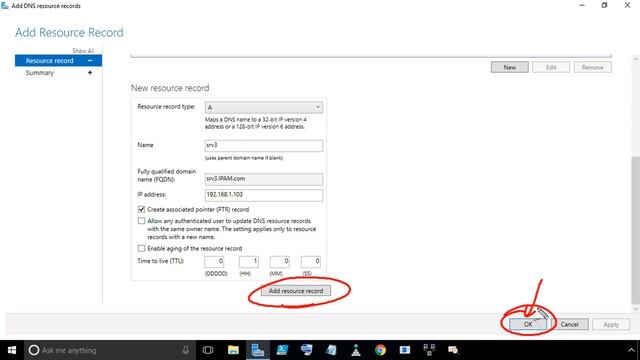Click the Apply button

click(x=611, y=324)
